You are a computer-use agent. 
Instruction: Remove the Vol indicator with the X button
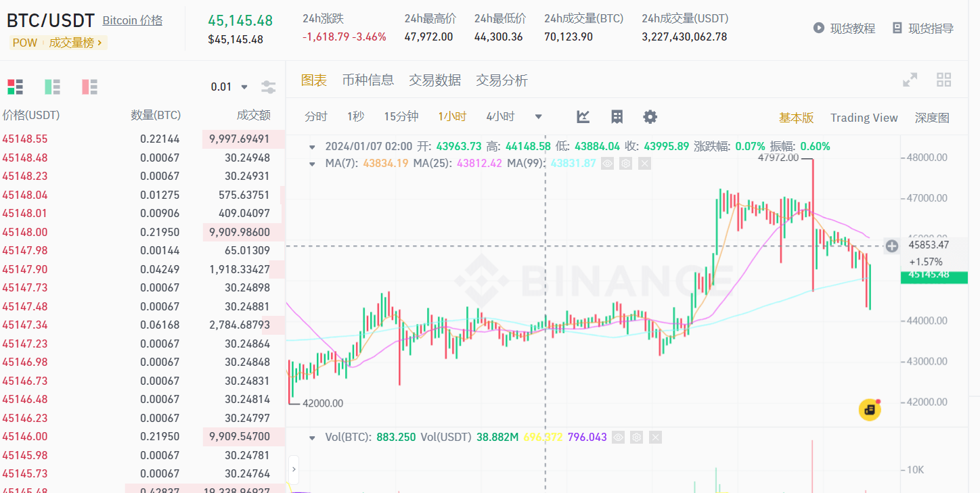pyautogui.click(x=654, y=437)
